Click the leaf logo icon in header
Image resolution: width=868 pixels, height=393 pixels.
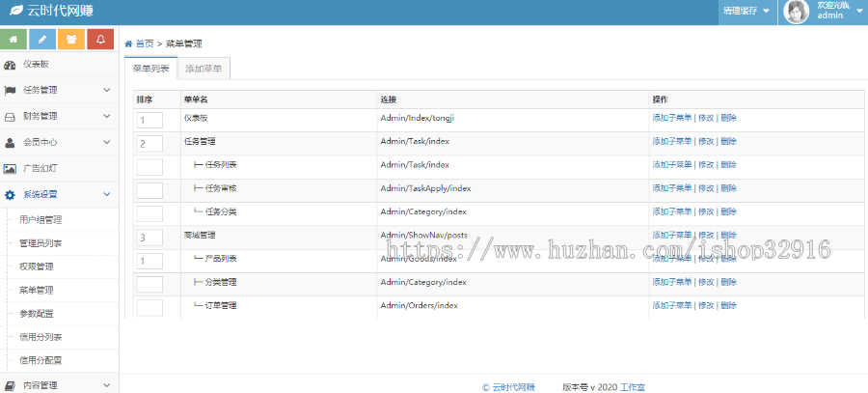17,10
